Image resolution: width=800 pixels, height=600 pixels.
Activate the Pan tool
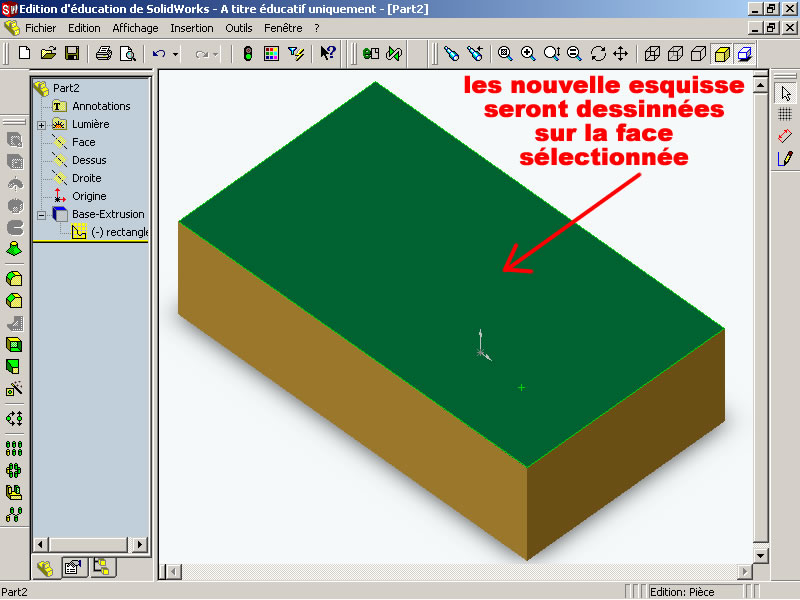tap(620, 53)
